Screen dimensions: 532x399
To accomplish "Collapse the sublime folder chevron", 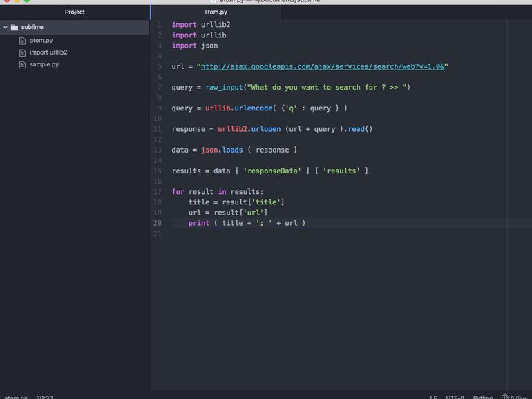I will tap(6, 28).
